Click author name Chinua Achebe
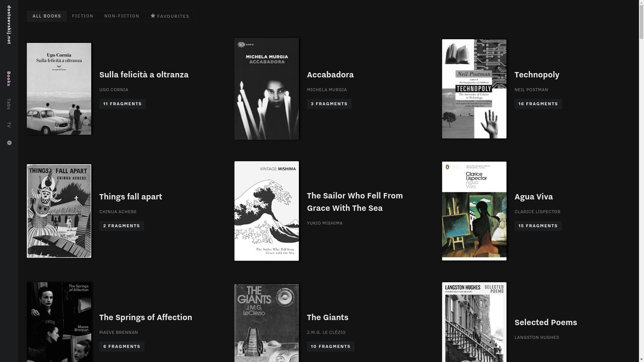The height and width of the screenshot is (362, 644). 118,212
